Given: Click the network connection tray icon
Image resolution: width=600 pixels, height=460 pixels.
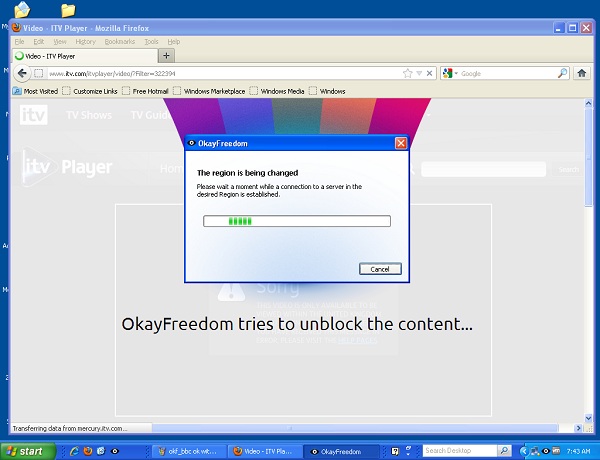Looking at the screenshot, I should point(535,451).
